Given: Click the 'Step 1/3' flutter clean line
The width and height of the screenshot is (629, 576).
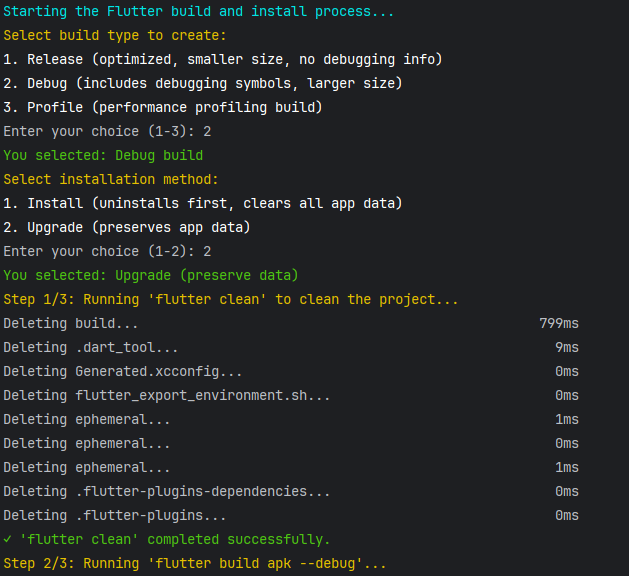Looking at the screenshot, I should 231,300.
